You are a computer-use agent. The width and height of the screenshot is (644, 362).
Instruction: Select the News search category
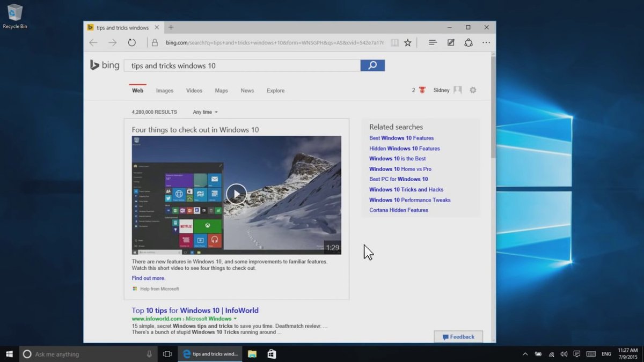[x=247, y=90]
